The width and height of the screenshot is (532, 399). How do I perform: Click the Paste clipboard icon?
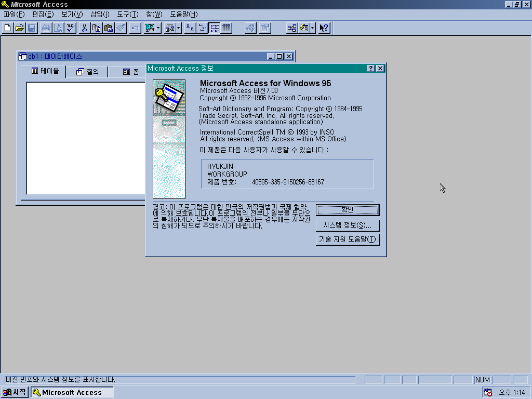pyautogui.click(x=109, y=28)
